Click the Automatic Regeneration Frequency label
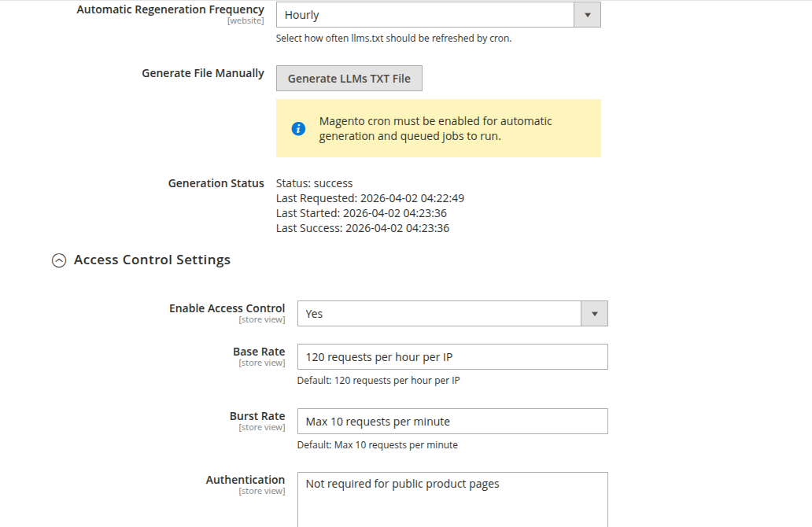 pos(170,9)
